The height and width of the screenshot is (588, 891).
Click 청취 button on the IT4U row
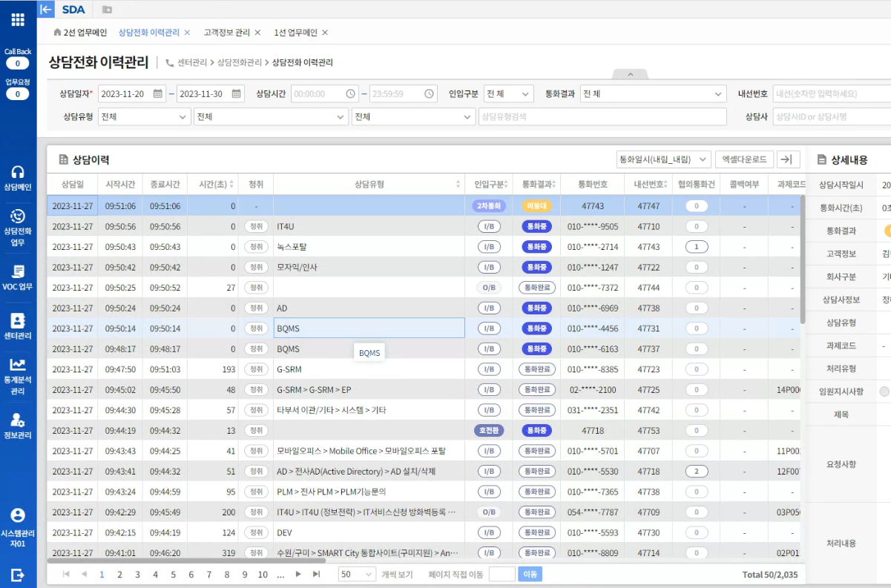tap(256, 227)
